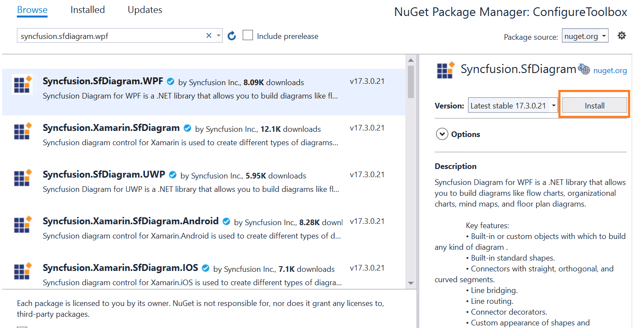Click the package icon in details pane
Image resolution: width=644 pixels, height=328 pixels.
445,70
